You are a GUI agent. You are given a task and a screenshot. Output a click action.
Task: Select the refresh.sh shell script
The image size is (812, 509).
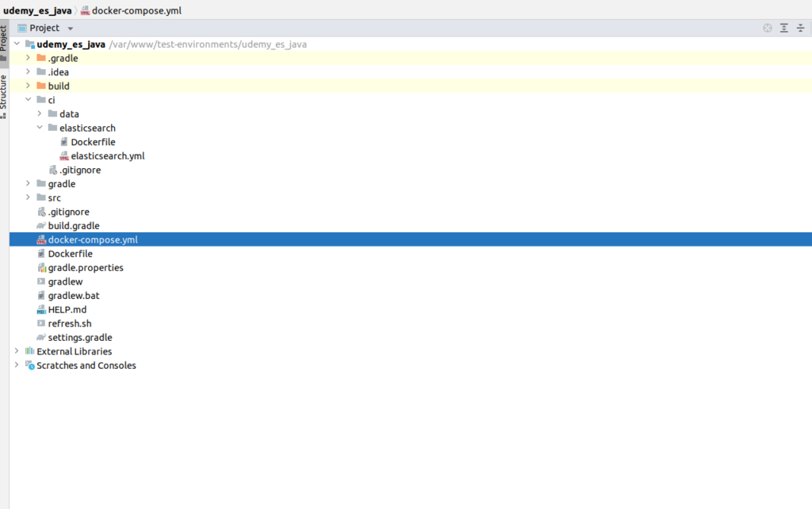[x=70, y=323]
